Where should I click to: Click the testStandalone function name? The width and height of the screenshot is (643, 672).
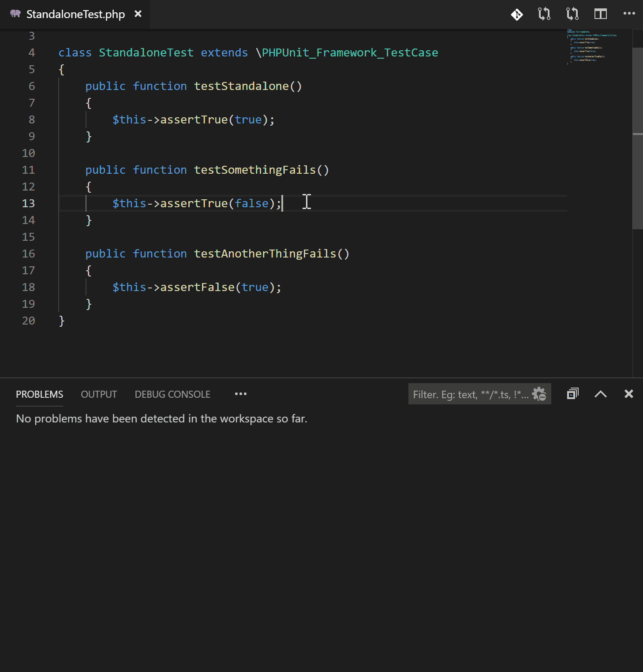pos(241,86)
